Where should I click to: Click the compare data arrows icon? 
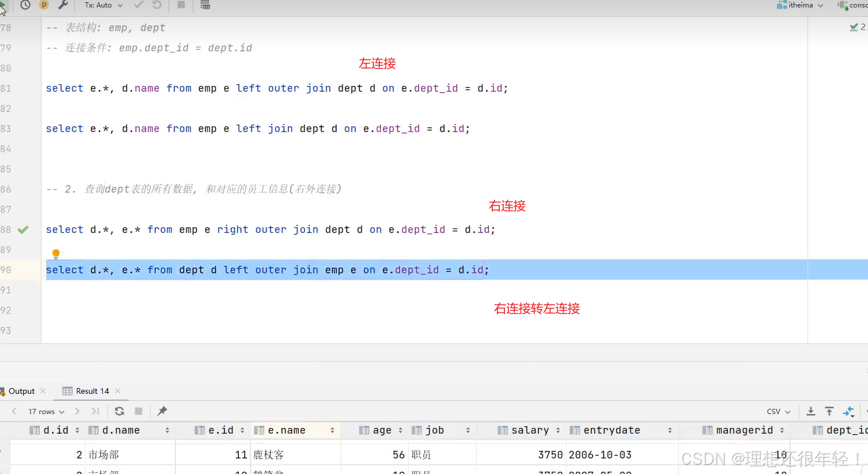click(848, 411)
